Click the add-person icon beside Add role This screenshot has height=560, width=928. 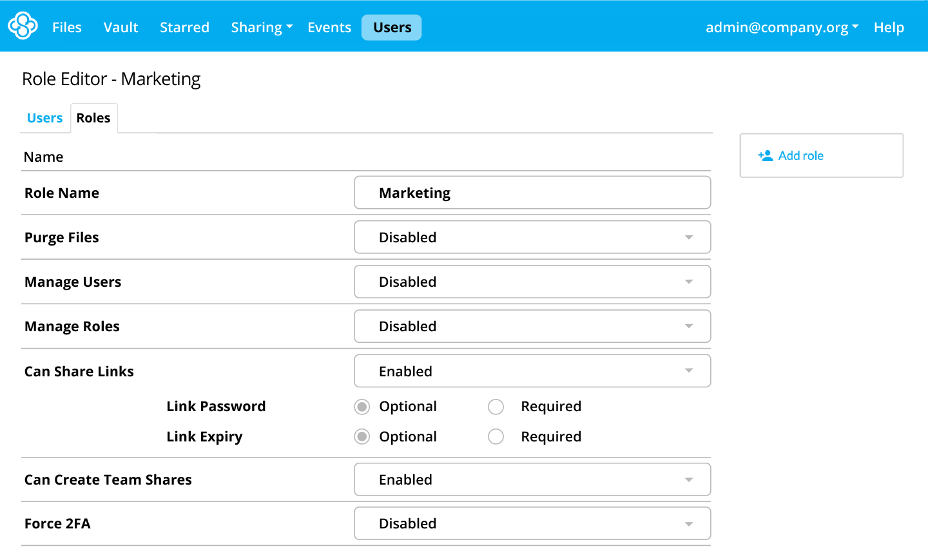click(x=766, y=155)
